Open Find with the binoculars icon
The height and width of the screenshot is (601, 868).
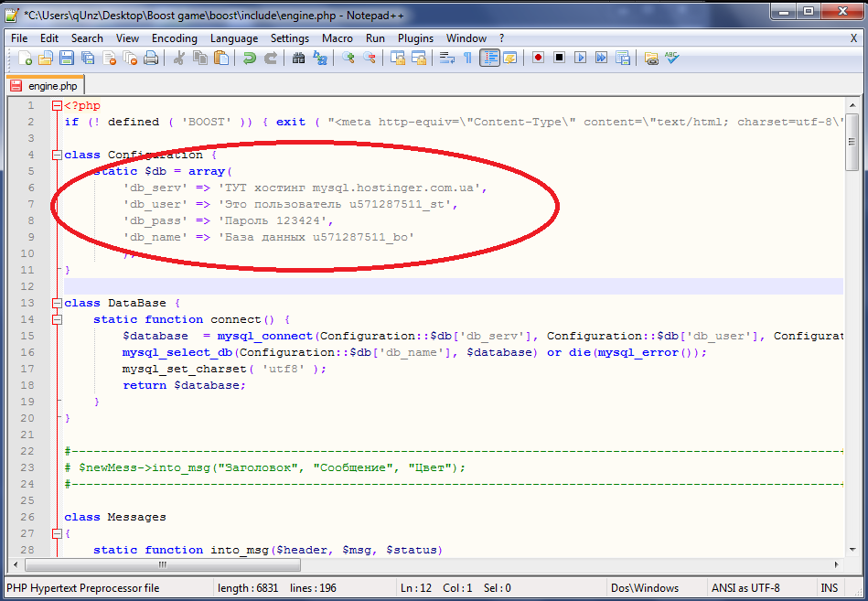tap(298, 58)
